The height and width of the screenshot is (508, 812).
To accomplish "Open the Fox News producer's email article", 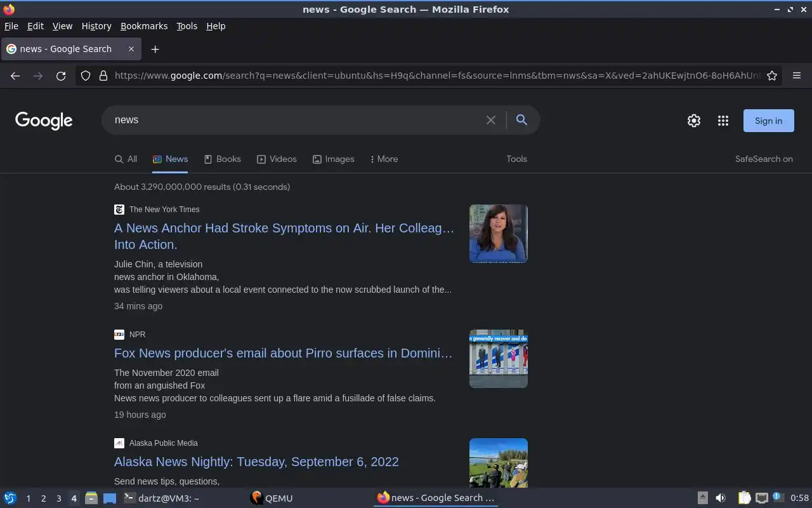I will [x=284, y=353].
